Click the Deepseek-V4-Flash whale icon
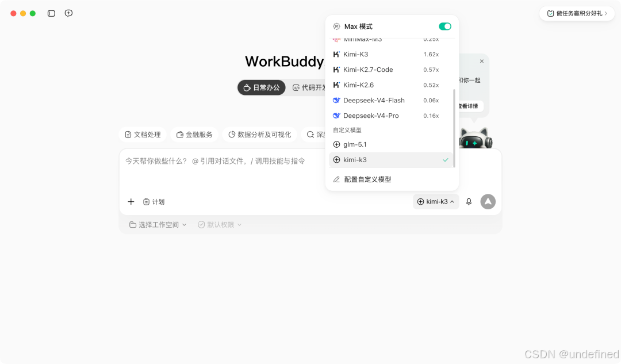 tap(336, 101)
